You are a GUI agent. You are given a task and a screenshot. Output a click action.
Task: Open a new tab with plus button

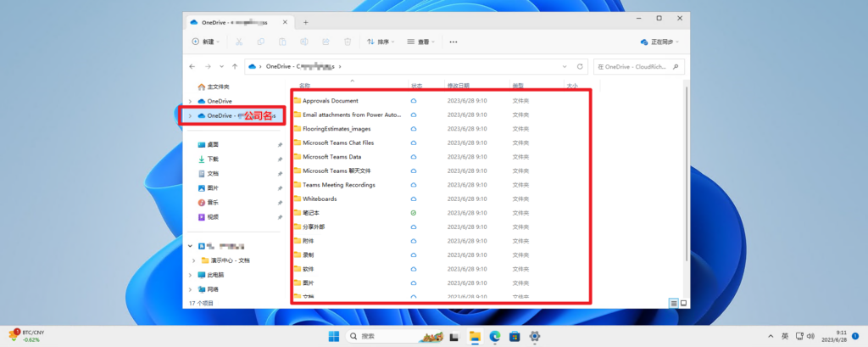pos(305,21)
